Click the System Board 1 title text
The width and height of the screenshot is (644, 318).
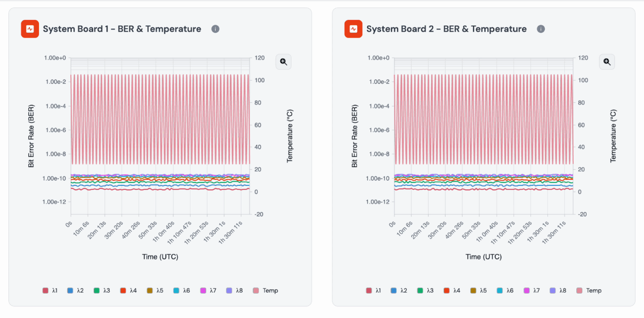[122, 29]
